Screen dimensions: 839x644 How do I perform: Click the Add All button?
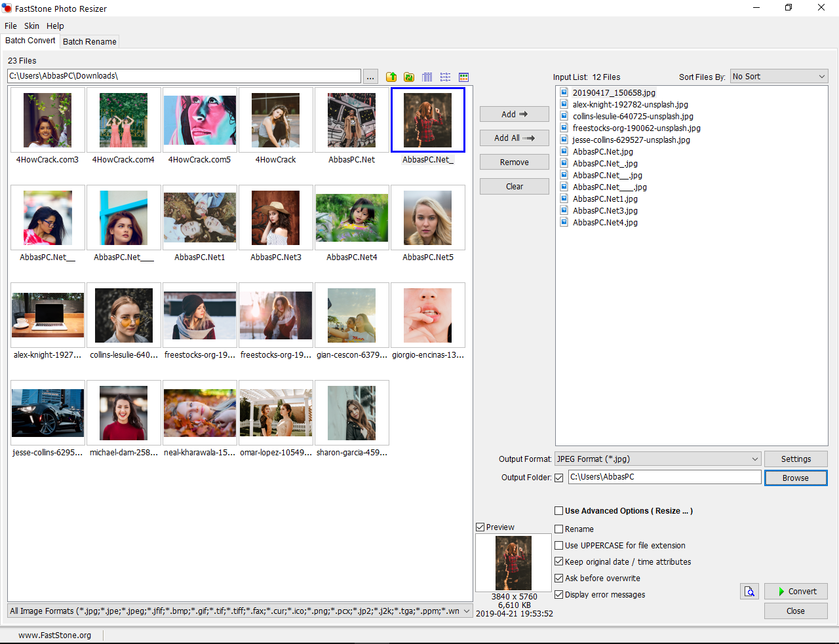tap(514, 138)
